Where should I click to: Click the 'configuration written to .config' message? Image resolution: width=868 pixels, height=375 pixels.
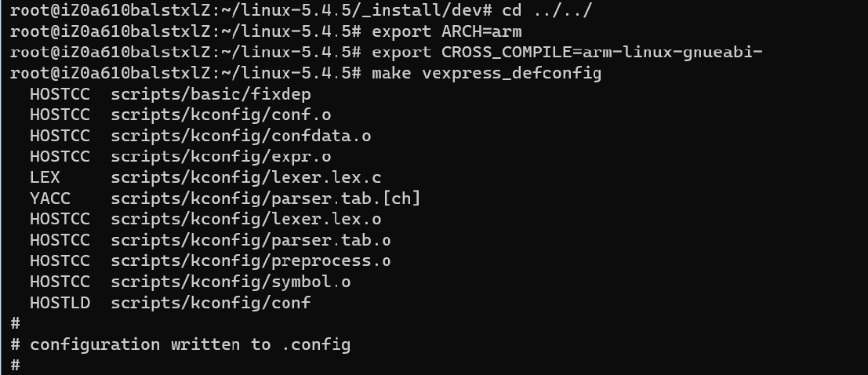coord(190,344)
